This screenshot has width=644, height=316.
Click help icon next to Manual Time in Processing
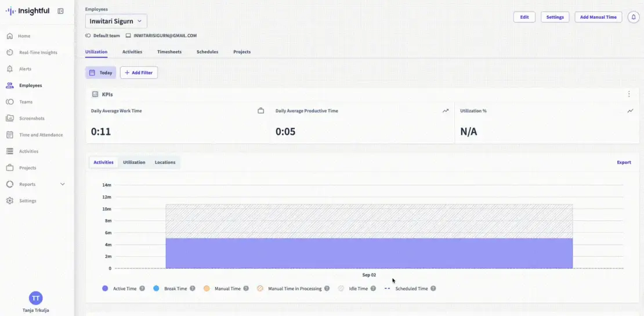tap(327, 289)
